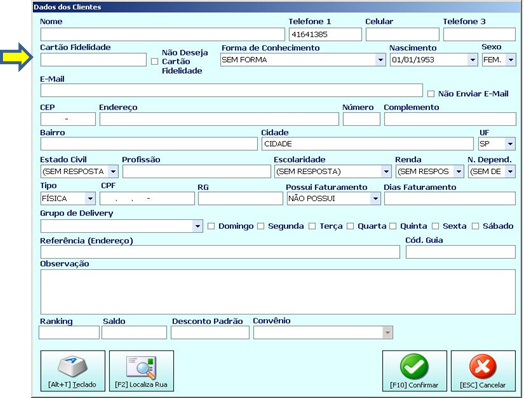Expand the Estado Civil combo box
Image resolution: width=524 pixels, height=398 pixels.
(x=113, y=172)
